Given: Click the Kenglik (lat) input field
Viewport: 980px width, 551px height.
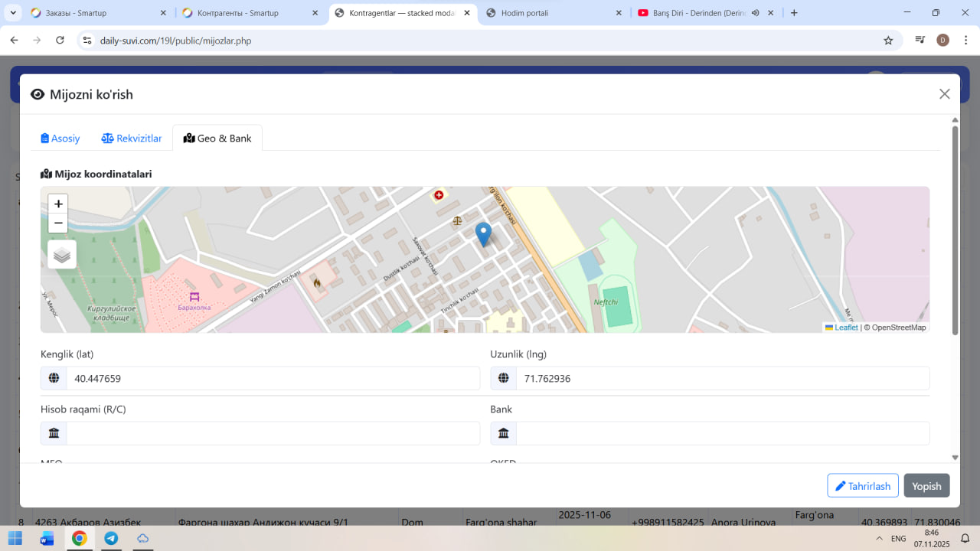Looking at the screenshot, I should click(273, 378).
